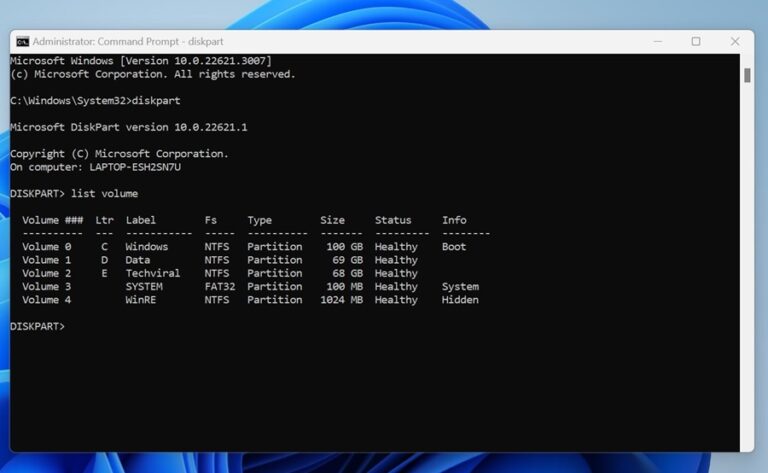Click the 'Windows' label in Volume 0 row
Image resolution: width=768 pixels, height=473 pixels.
(x=146, y=246)
